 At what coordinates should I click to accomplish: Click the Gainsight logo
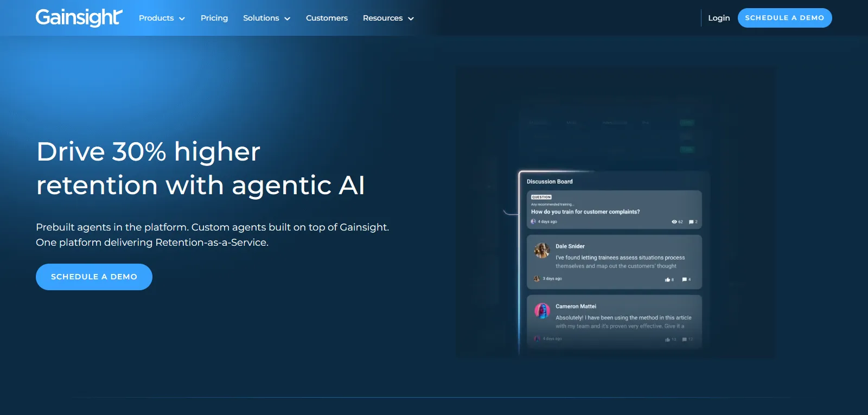[x=79, y=17]
